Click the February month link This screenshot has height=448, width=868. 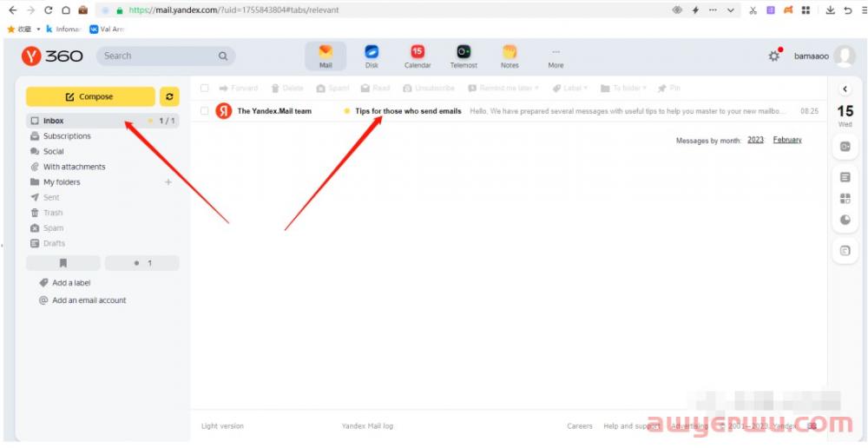point(787,140)
